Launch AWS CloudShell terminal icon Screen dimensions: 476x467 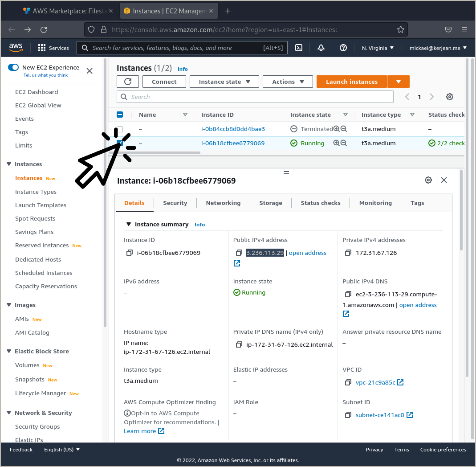click(299, 48)
